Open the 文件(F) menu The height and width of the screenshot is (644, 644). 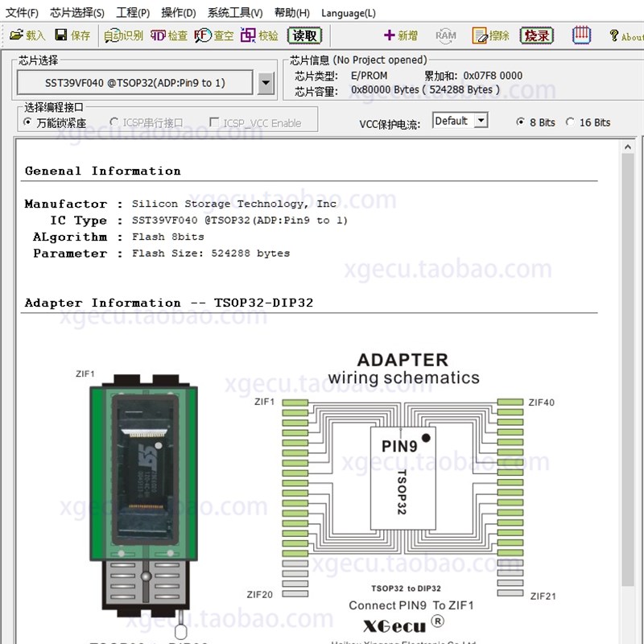click(x=23, y=13)
